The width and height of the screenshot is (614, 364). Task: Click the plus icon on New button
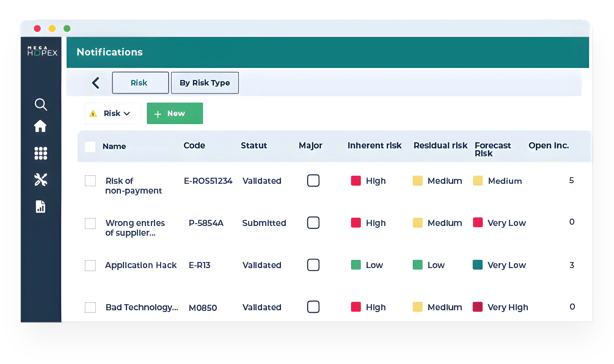tap(158, 114)
